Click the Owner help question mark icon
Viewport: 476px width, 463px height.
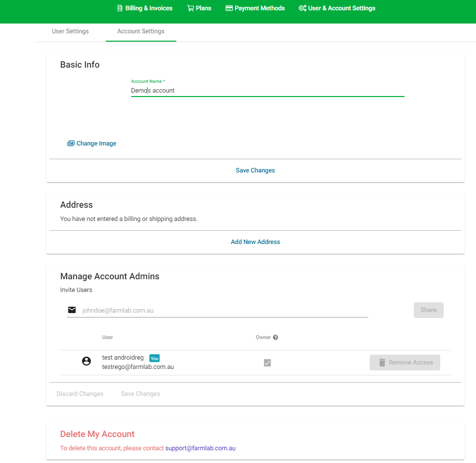click(276, 338)
